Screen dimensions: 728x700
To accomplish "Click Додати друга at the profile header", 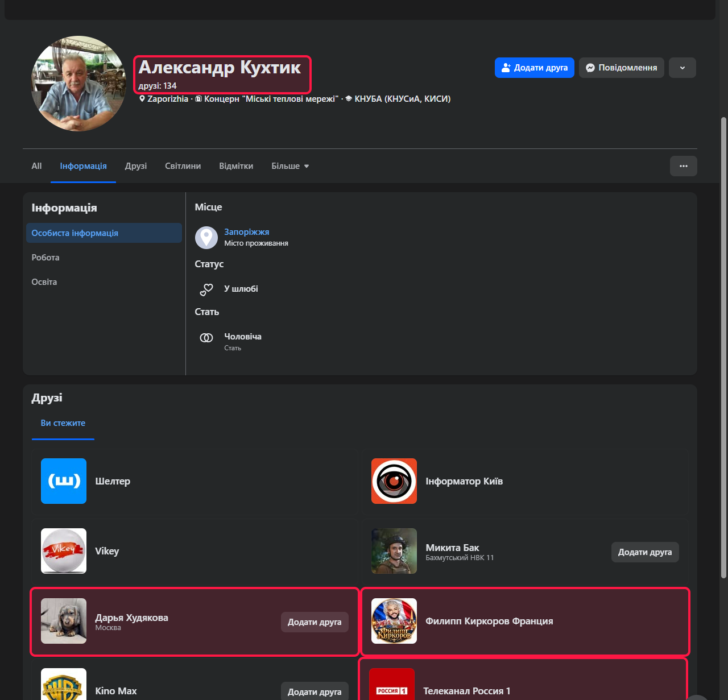I will [535, 68].
